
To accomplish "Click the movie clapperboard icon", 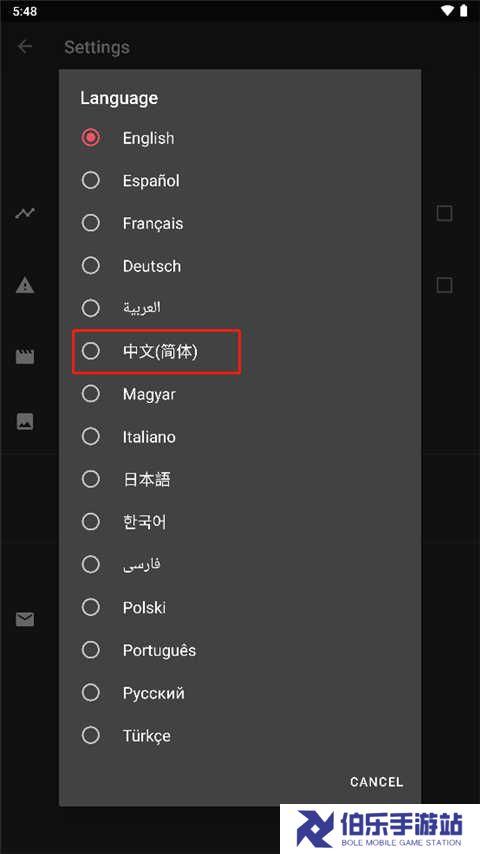I will tap(25, 356).
